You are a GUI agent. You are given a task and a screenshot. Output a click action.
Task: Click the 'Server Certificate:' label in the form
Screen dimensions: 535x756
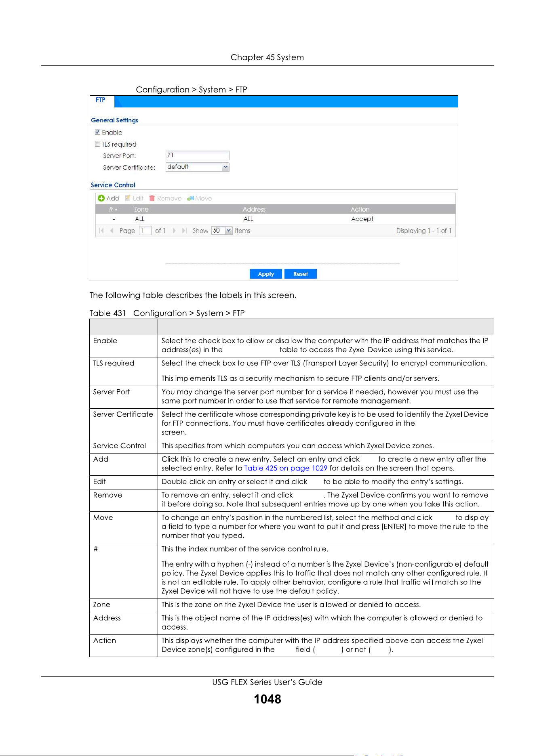[129, 168]
